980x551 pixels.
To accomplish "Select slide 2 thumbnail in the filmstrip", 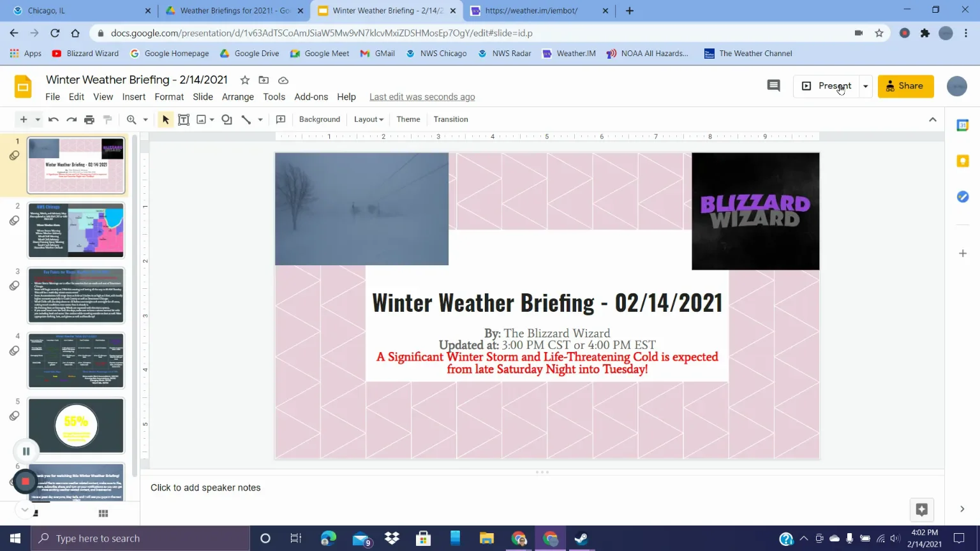I will point(76,230).
